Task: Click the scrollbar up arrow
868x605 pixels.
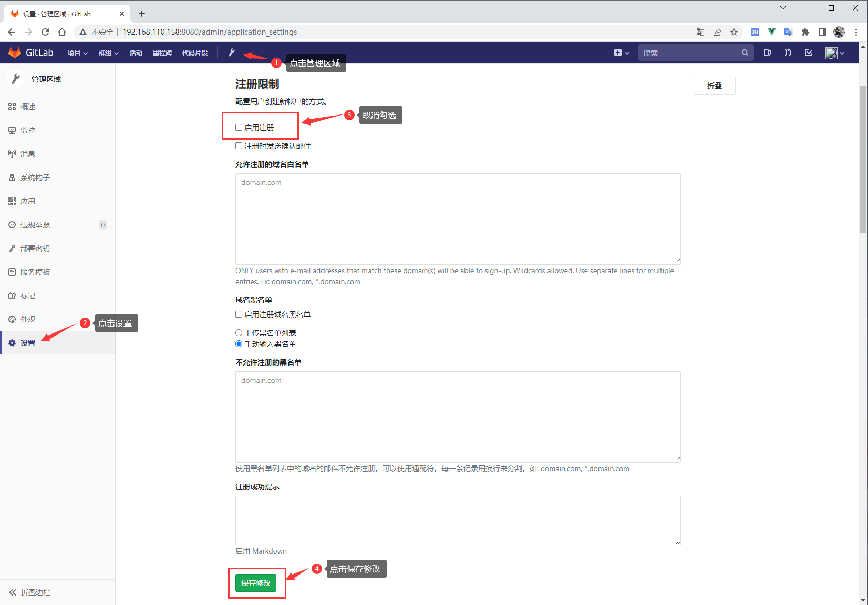Action: click(863, 46)
